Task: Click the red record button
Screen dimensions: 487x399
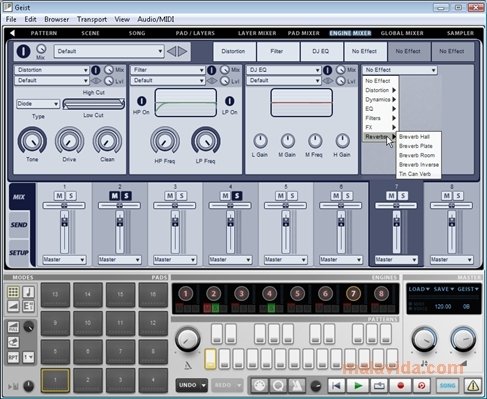Action: point(400,386)
